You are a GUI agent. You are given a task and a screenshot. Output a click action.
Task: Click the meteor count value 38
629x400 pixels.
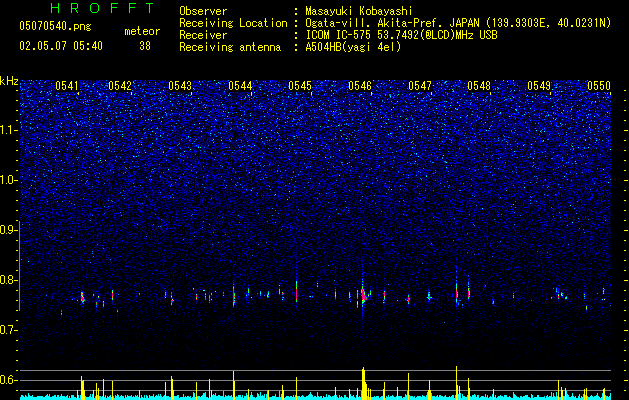(145, 46)
